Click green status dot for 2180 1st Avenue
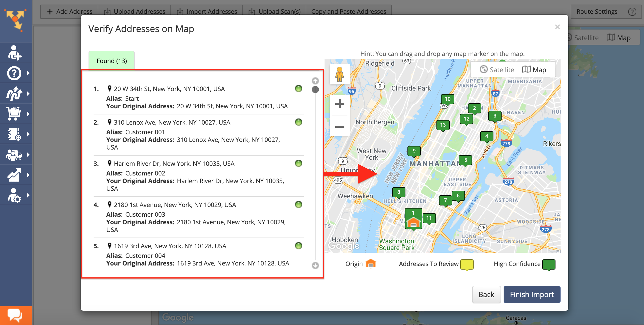644x325 pixels. [298, 204]
